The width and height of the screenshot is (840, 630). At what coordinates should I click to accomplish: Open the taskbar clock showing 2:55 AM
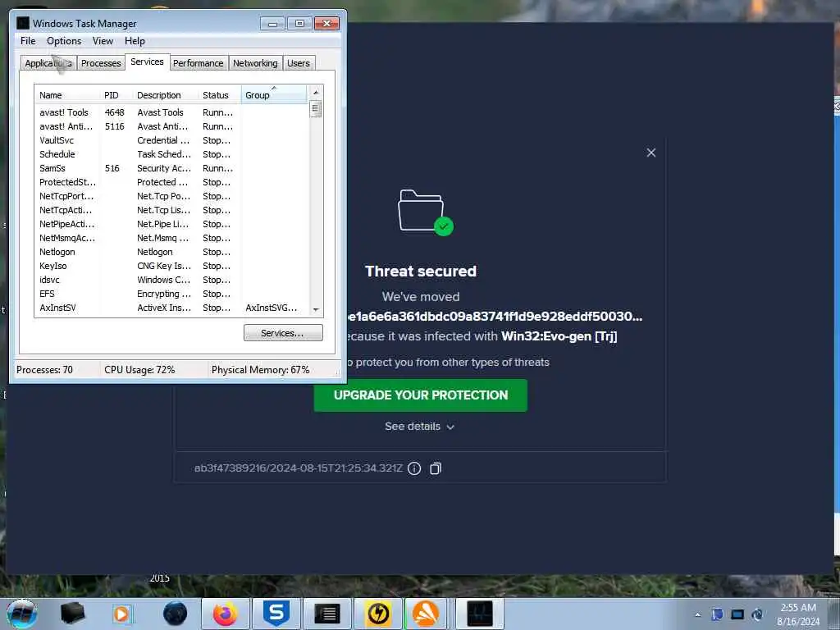click(x=797, y=614)
